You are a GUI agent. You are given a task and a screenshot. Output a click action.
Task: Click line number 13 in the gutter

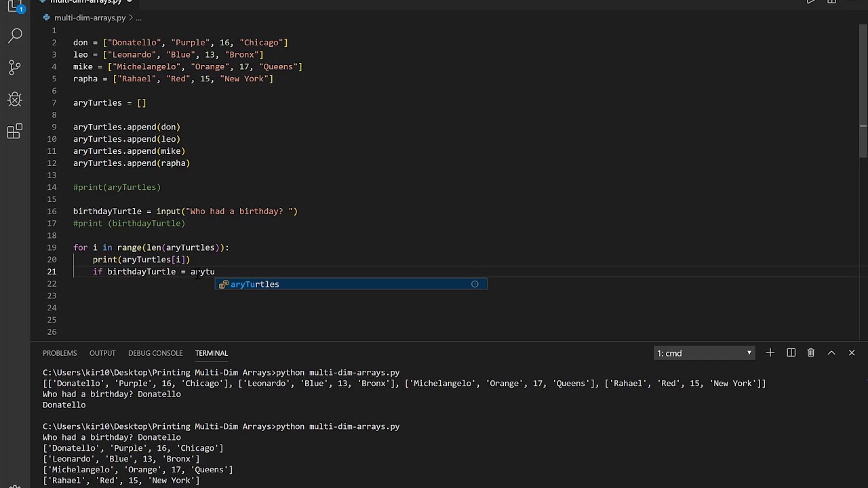pyautogui.click(x=52, y=175)
